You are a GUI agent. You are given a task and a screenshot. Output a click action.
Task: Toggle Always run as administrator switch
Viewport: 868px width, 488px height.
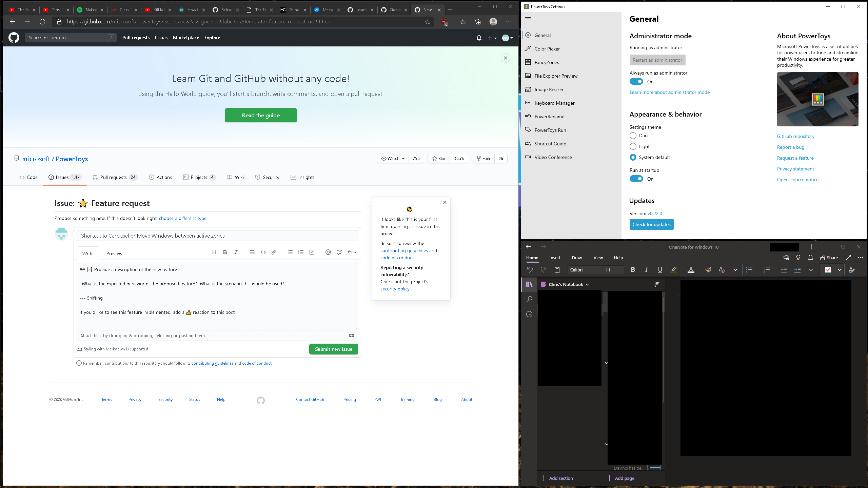pos(636,82)
